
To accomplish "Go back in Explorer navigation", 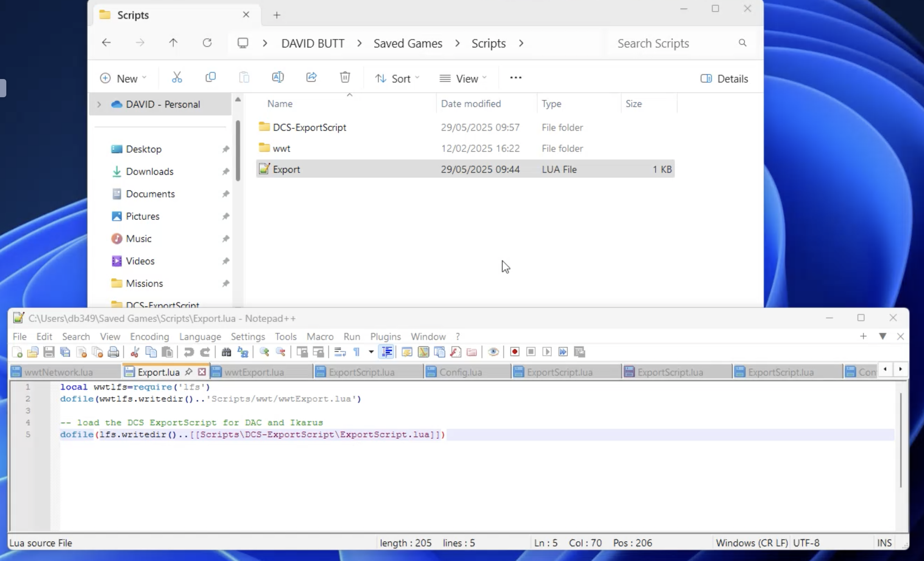I will click(x=106, y=43).
